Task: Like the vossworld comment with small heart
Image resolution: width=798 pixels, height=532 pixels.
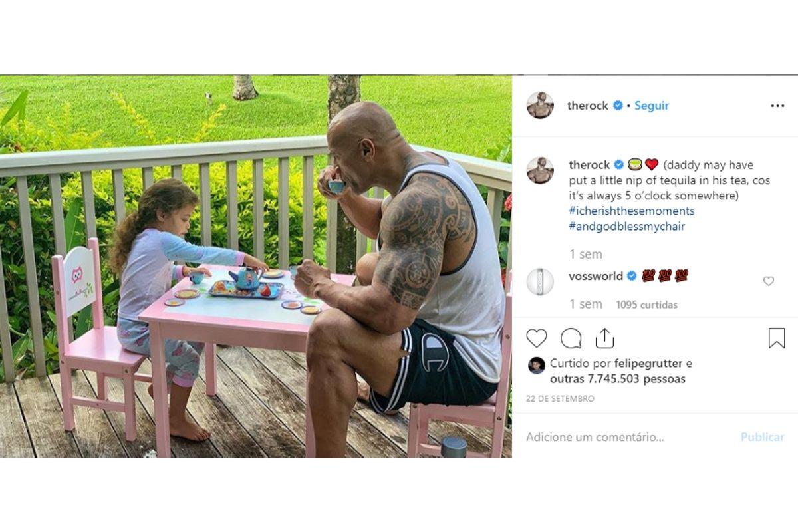Action: 768,281
